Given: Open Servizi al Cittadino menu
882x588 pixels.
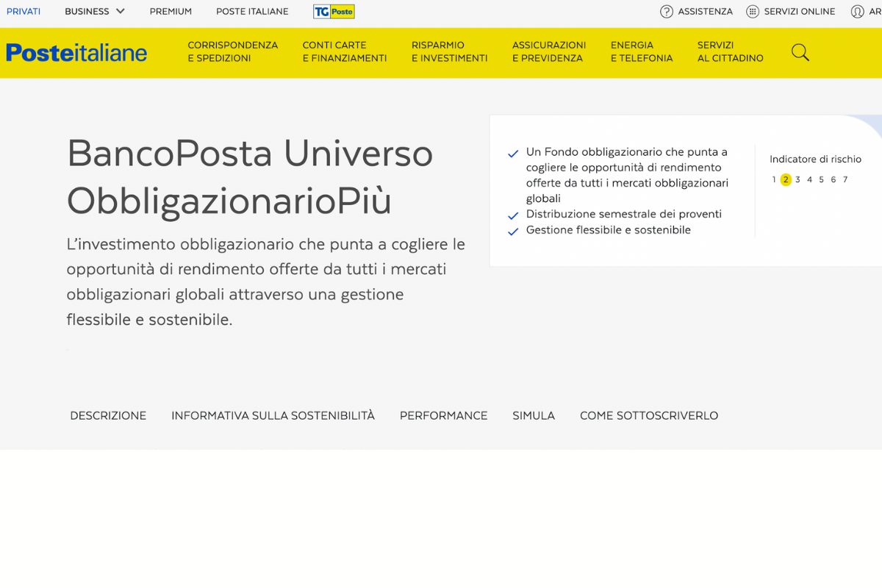Looking at the screenshot, I should pyautogui.click(x=731, y=51).
